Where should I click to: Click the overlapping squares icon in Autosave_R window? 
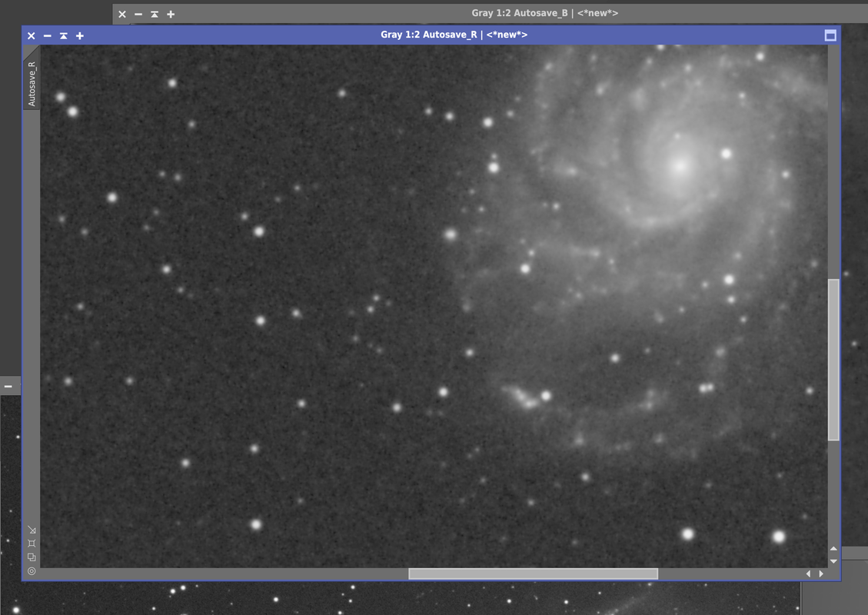(x=32, y=557)
